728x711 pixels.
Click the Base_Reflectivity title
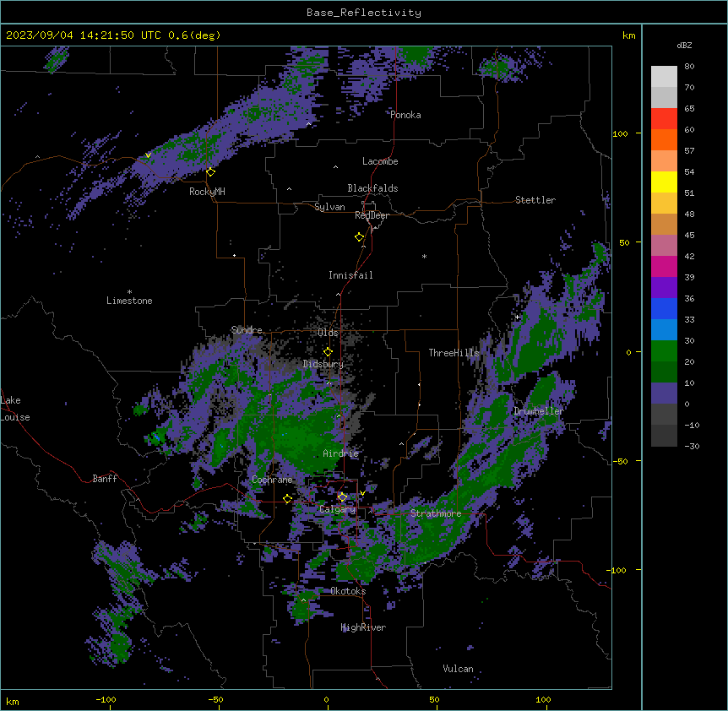[364, 13]
